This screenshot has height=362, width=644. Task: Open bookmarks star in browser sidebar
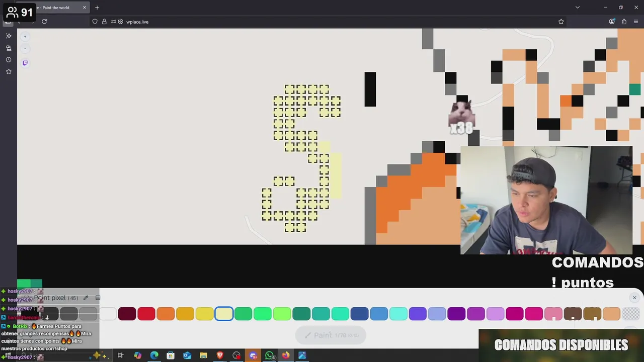pyautogui.click(x=9, y=71)
